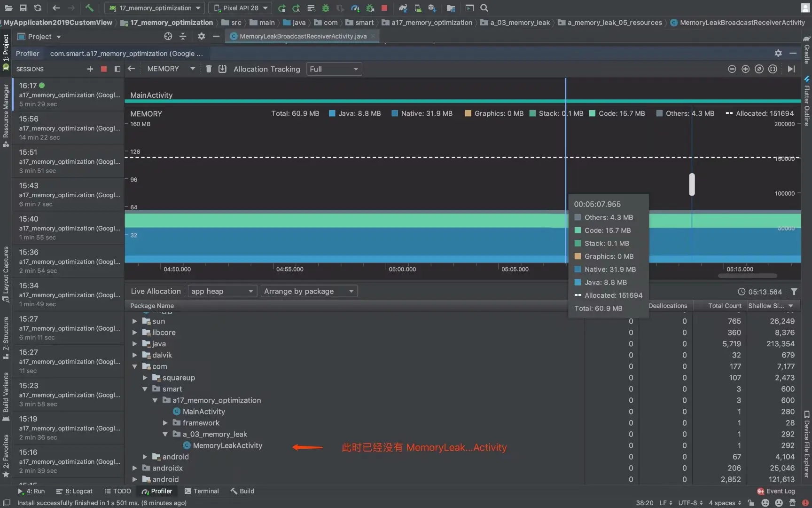Expand the squareup package node

(145, 378)
